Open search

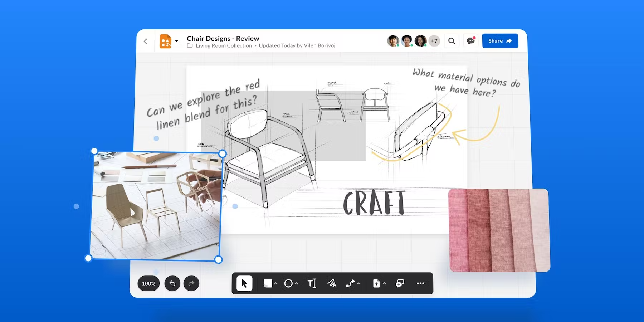pyautogui.click(x=452, y=41)
